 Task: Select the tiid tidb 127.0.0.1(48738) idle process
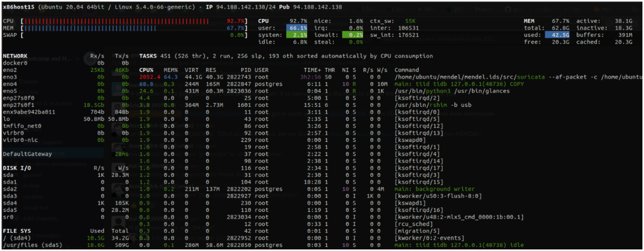[459, 245]
